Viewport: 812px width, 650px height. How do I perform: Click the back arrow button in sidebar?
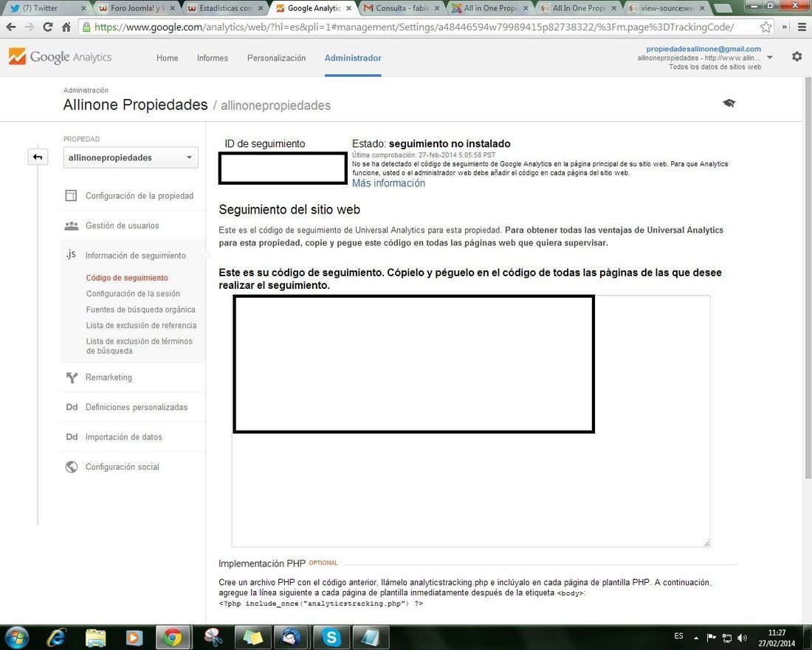click(38, 157)
